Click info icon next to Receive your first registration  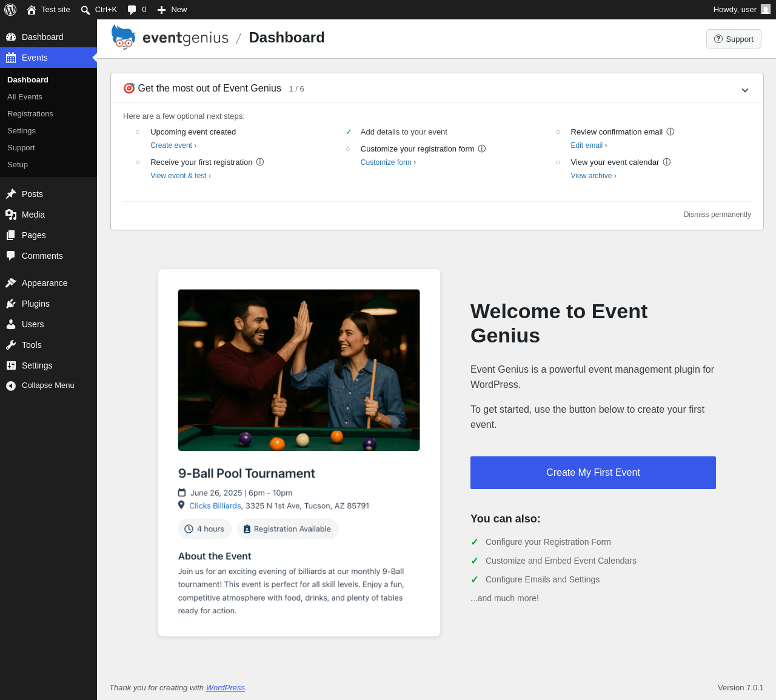pyautogui.click(x=260, y=162)
